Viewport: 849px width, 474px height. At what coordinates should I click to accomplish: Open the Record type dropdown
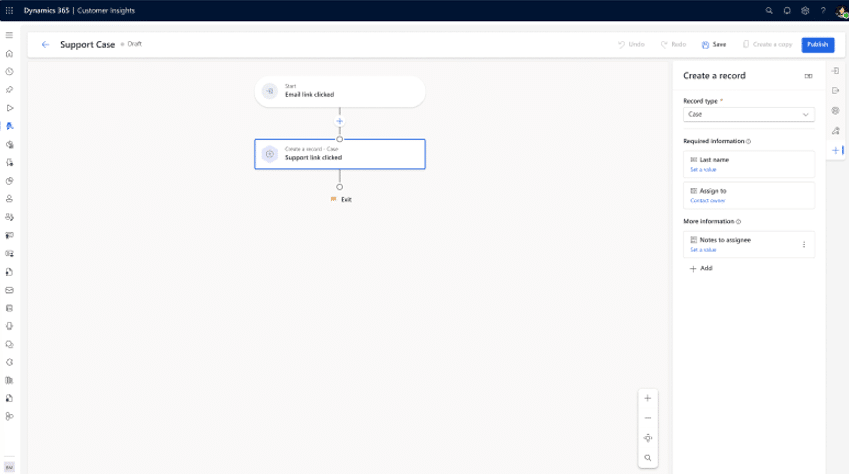[749, 114]
